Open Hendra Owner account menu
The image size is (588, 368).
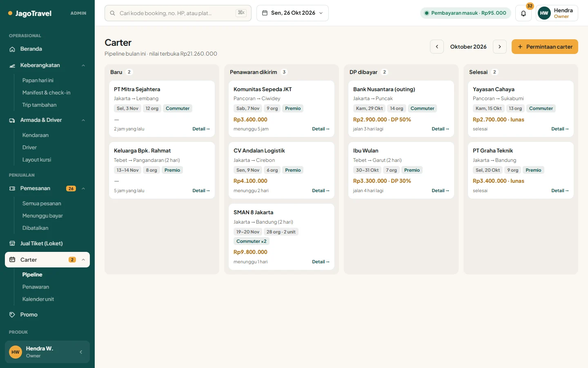click(x=557, y=13)
